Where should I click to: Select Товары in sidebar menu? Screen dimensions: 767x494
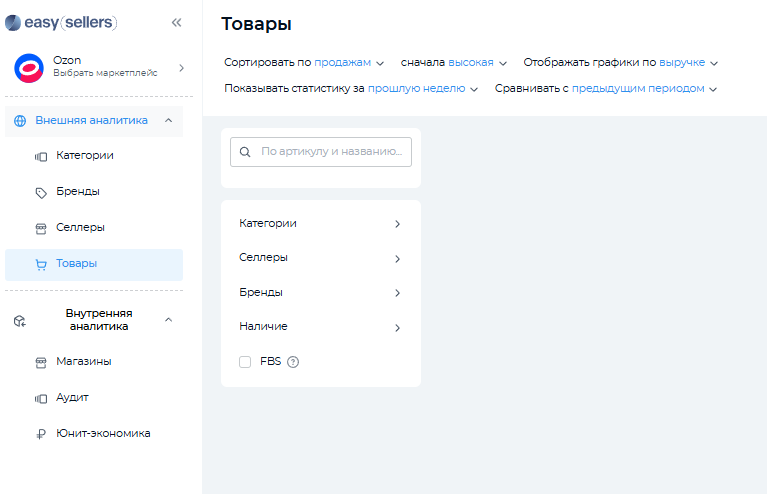pyautogui.click(x=94, y=265)
